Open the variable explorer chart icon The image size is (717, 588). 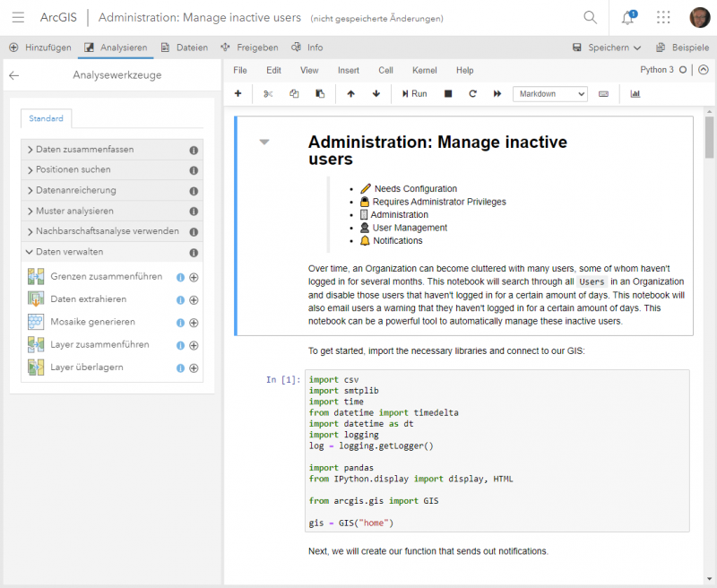click(x=636, y=93)
